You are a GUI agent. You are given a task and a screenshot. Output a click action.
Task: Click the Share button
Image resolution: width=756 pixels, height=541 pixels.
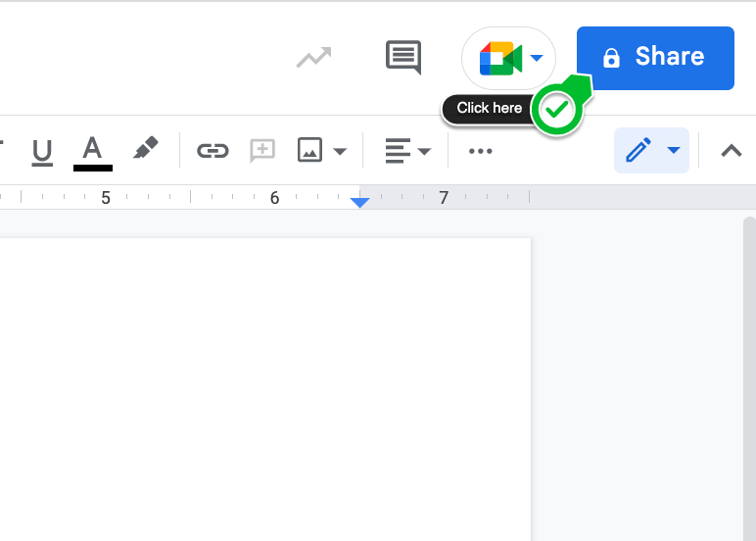click(x=655, y=58)
